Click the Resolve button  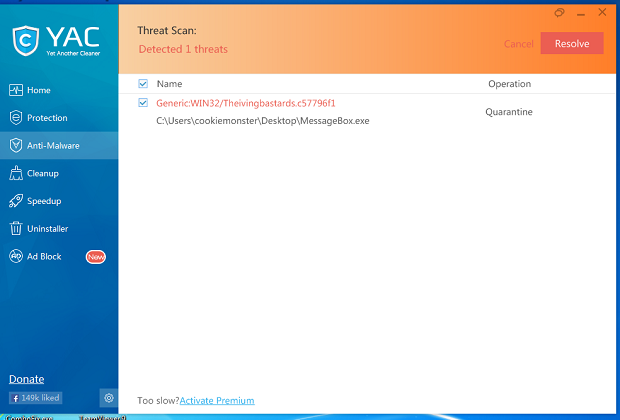point(572,43)
